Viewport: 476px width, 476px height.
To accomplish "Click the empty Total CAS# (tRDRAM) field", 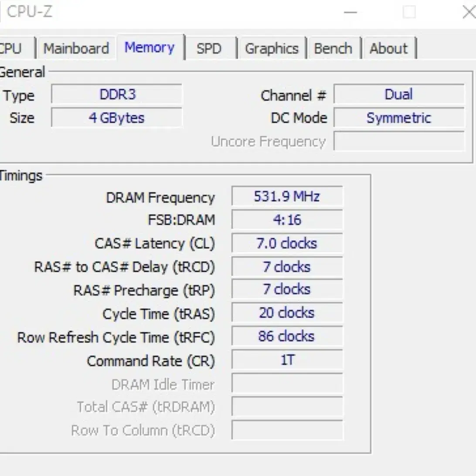I will [x=287, y=407].
